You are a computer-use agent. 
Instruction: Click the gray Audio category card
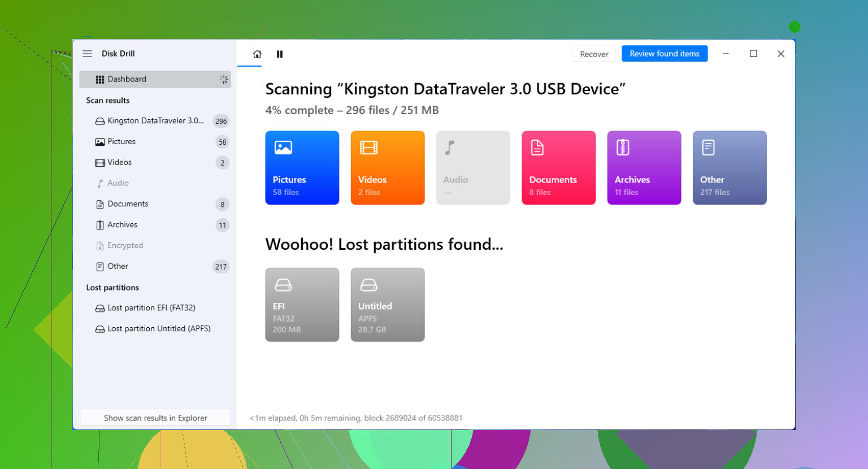click(473, 168)
